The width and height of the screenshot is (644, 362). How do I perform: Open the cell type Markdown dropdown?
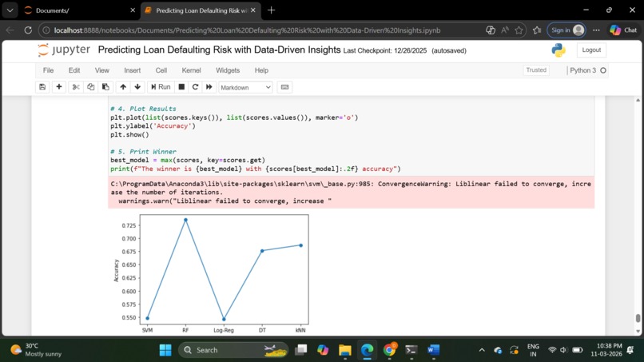point(245,88)
